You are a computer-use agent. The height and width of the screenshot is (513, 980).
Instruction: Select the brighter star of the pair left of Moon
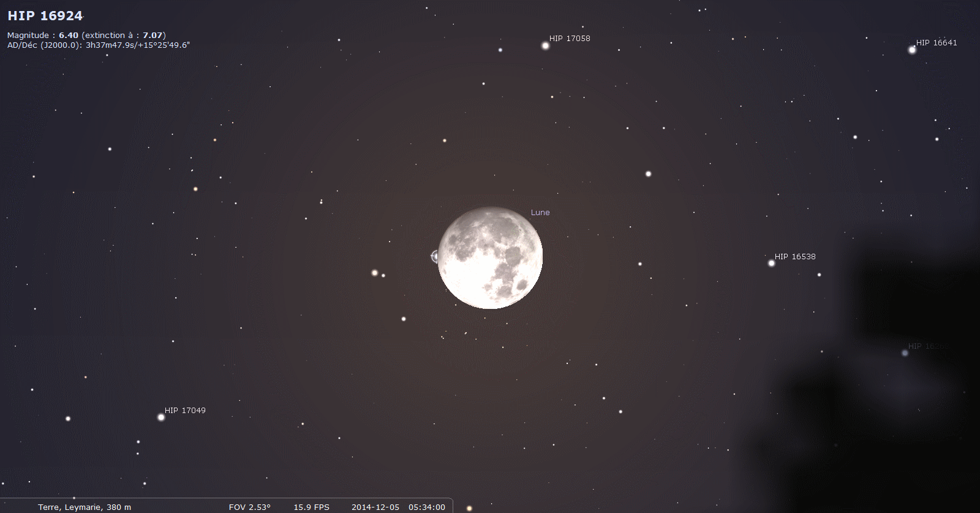pyautogui.click(x=375, y=273)
